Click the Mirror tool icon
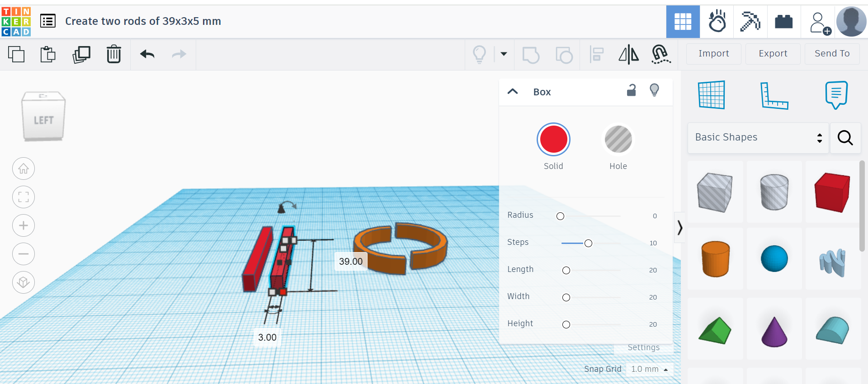The height and width of the screenshot is (384, 868). (629, 55)
